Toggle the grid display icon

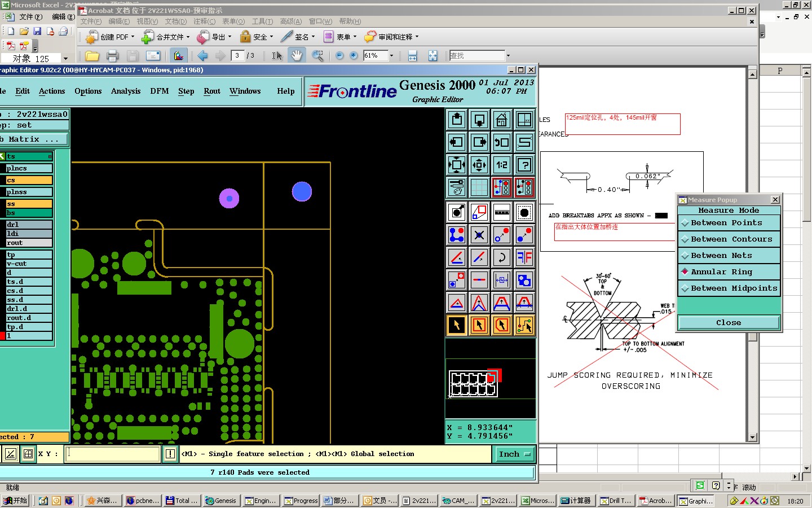pos(479,187)
